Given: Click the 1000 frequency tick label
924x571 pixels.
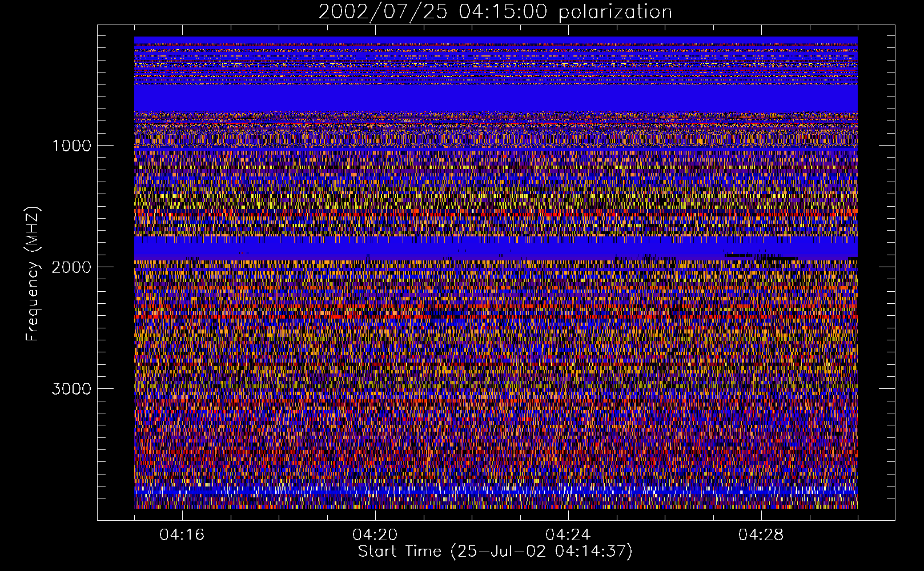Looking at the screenshot, I should (71, 146).
